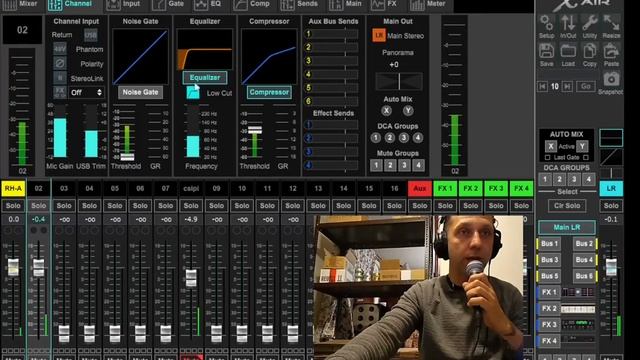
Task: Open the FX insert Off dropdown
Action: [x=86, y=93]
